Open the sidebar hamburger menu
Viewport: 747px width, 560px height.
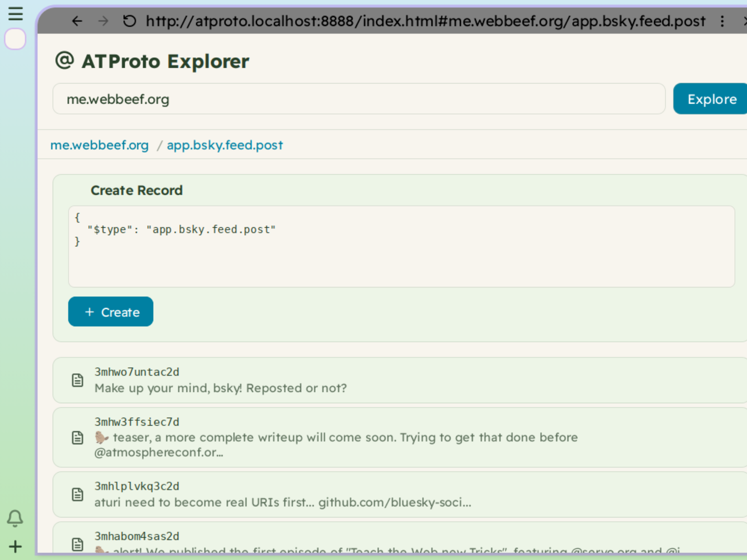coord(15,14)
